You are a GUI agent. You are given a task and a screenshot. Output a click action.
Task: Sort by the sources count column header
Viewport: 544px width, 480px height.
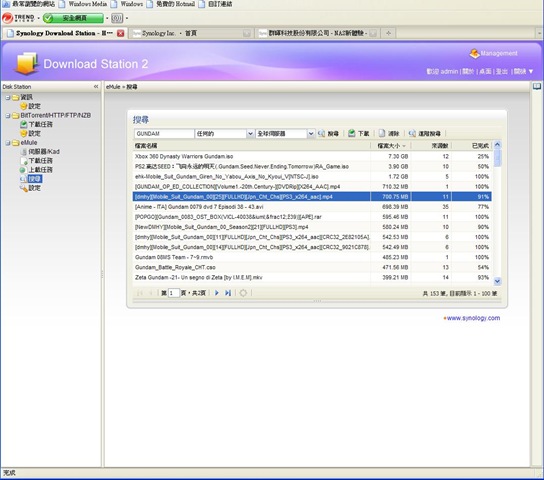tap(431, 146)
